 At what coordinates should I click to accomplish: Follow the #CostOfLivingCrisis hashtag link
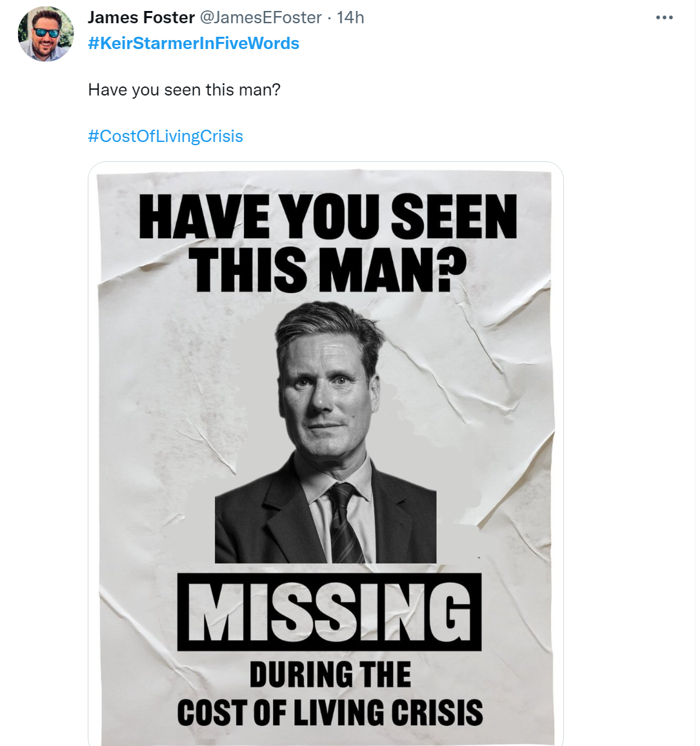166,136
